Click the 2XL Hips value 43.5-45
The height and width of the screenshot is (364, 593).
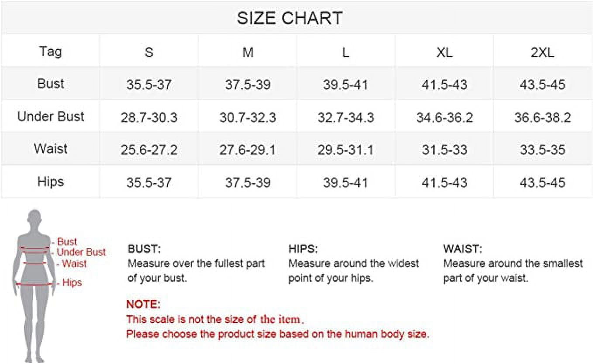(542, 182)
